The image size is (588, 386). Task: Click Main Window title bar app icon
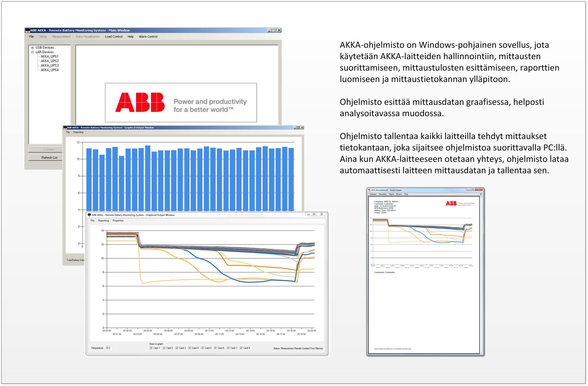coord(28,30)
